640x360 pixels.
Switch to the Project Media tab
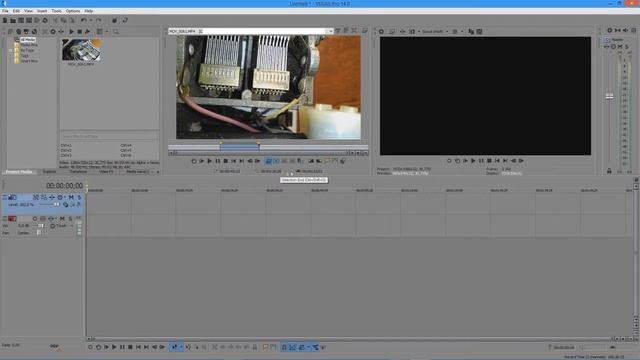click(19, 172)
